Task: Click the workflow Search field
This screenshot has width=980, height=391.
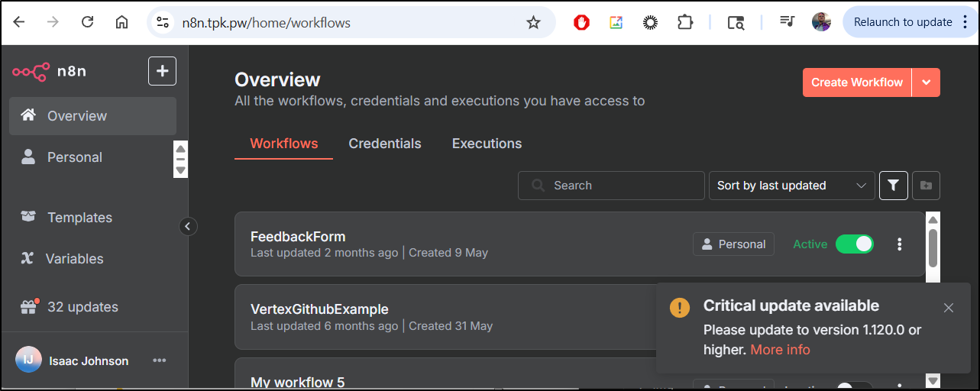Action: coord(611,186)
